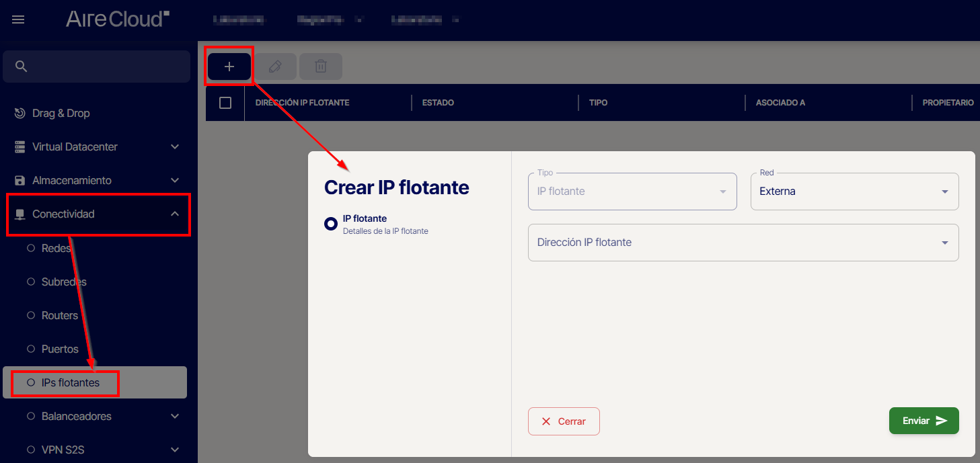Click the trash delete icon
Viewport: 980px width, 463px height.
point(321,67)
